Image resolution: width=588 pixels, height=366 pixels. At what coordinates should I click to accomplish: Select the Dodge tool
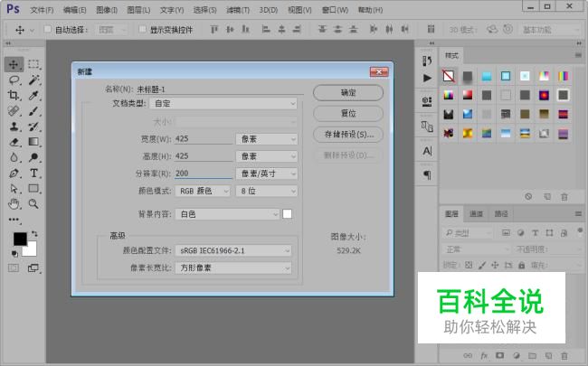point(33,157)
